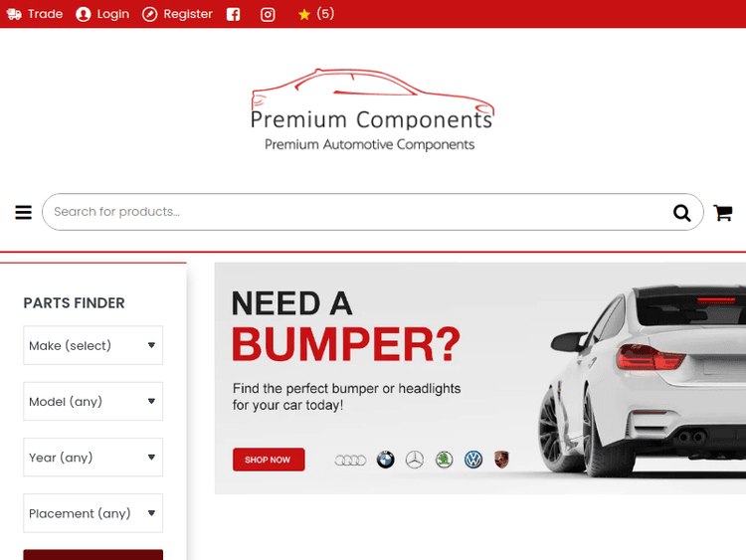Visit the Instagram page icon
This screenshot has width=746, height=560.
tap(268, 15)
